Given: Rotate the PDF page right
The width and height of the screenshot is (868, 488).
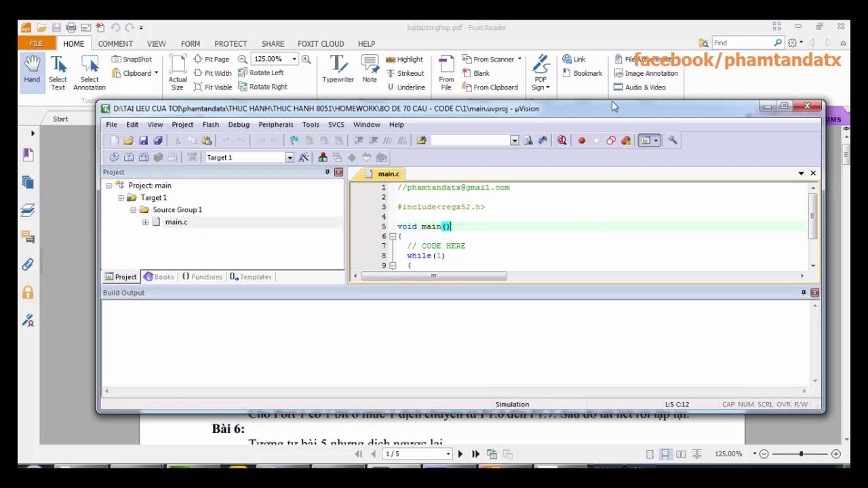Looking at the screenshot, I should point(263,87).
